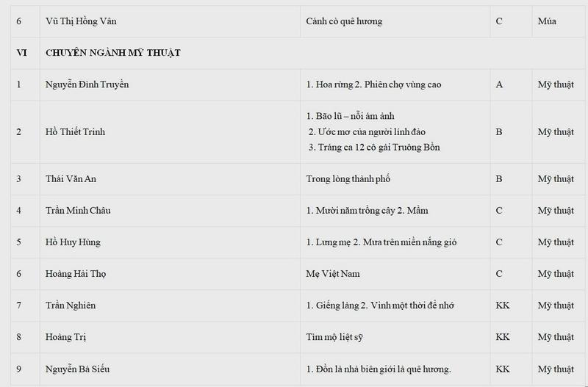Select the name Trần Minh Châu

tap(78, 210)
